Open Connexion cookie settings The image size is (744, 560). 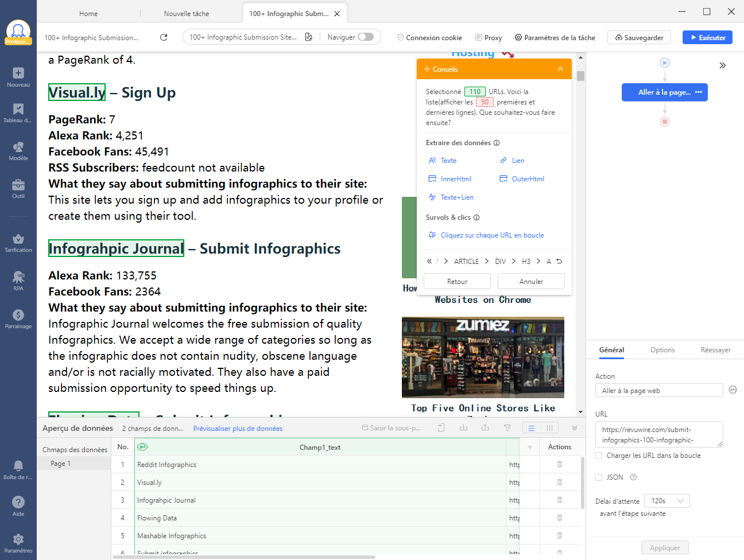click(429, 37)
